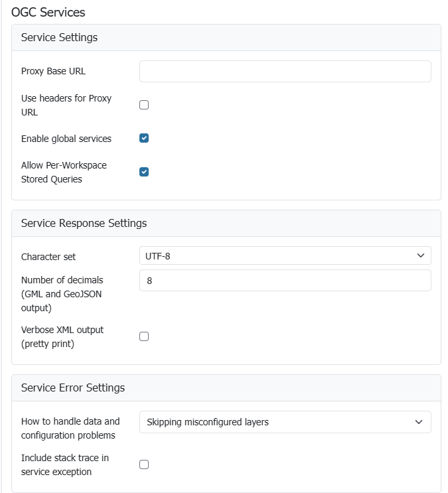Open the Skipping misconfigured layers dropdown
The image size is (448, 493).
click(x=279, y=422)
